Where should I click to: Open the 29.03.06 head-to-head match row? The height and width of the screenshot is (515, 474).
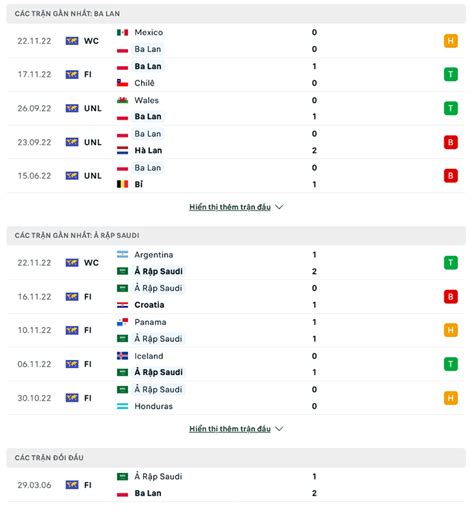tap(236, 485)
